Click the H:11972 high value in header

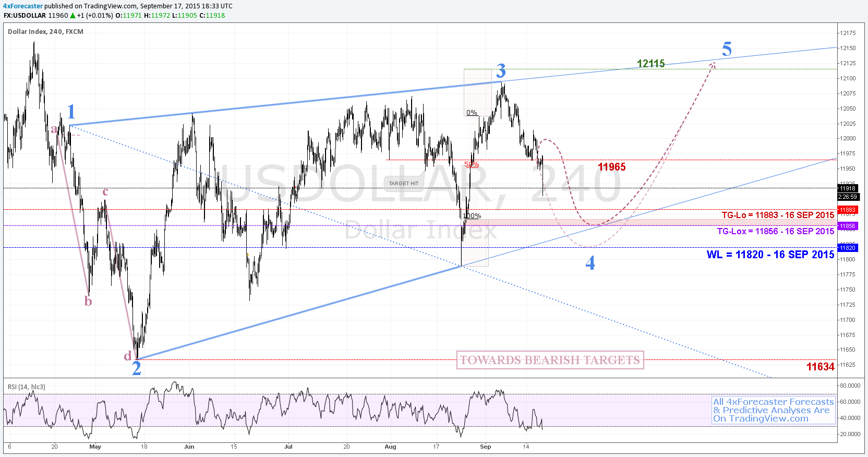(x=157, y=16)
